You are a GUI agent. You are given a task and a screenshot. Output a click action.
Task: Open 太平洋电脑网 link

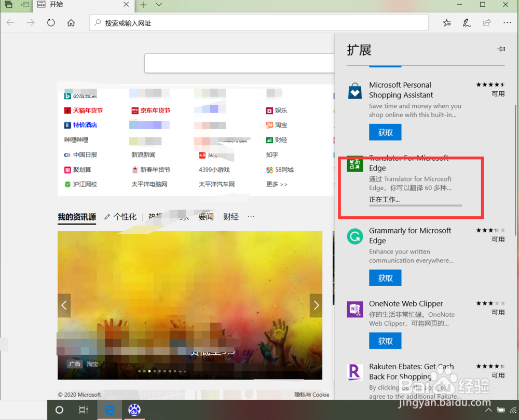click(x=149, y=184)
